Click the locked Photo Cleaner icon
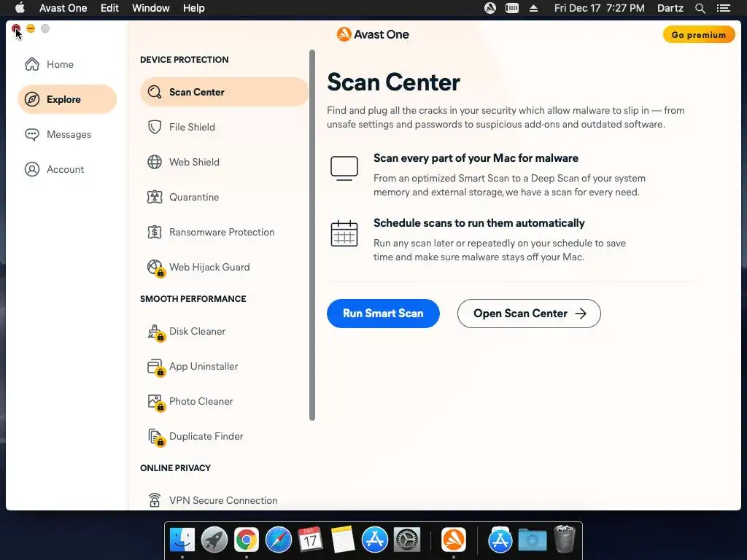 click(155, 402)
